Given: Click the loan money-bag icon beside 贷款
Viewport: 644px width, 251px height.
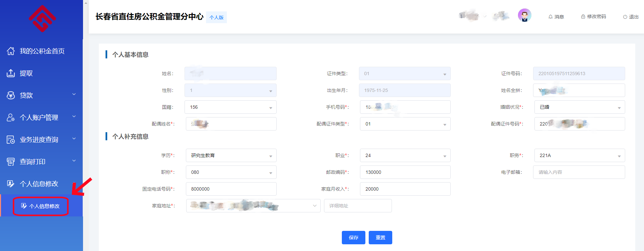Looking at the screenshot, I should pyautogui.click(x=11, y=95).
